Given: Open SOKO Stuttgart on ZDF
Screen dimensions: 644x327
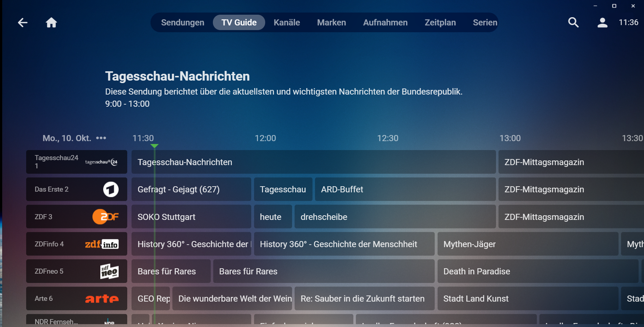Looking at the screenshot, I should point(191,217).
